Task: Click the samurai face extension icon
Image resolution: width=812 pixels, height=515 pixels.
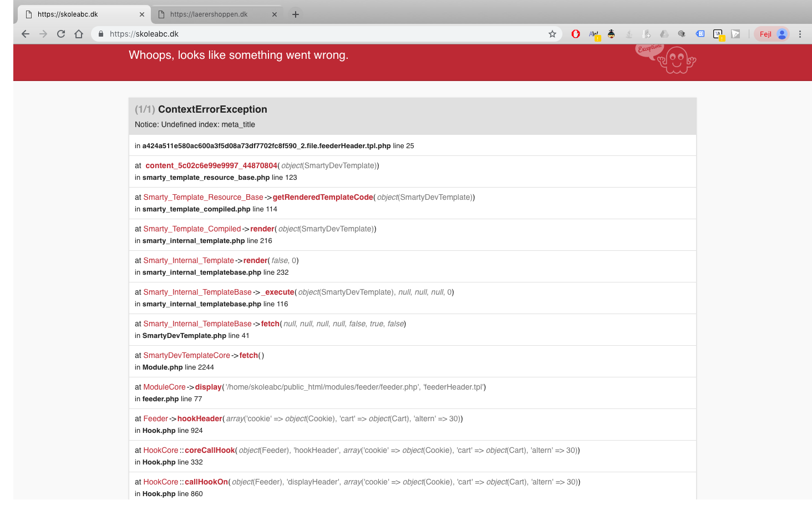Action: (x=611, y=34)
